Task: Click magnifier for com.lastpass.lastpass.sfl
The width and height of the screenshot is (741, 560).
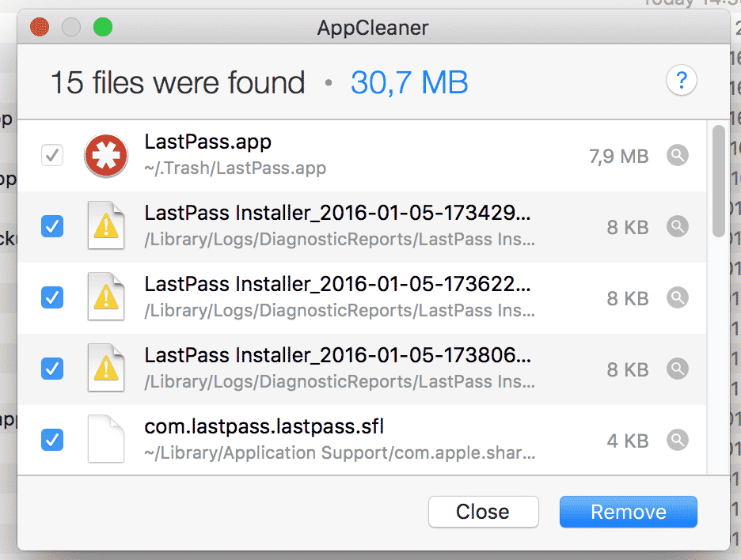Action: point(677,440)
